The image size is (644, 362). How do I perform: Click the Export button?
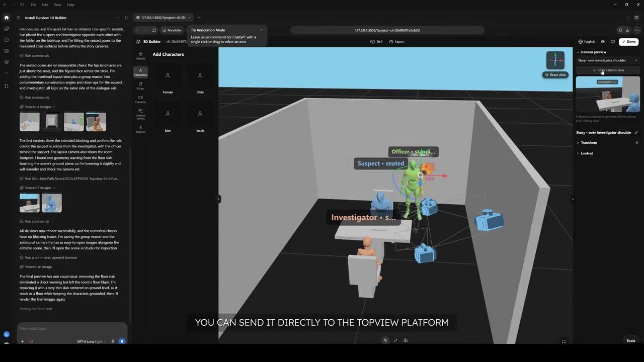(397, 42)
